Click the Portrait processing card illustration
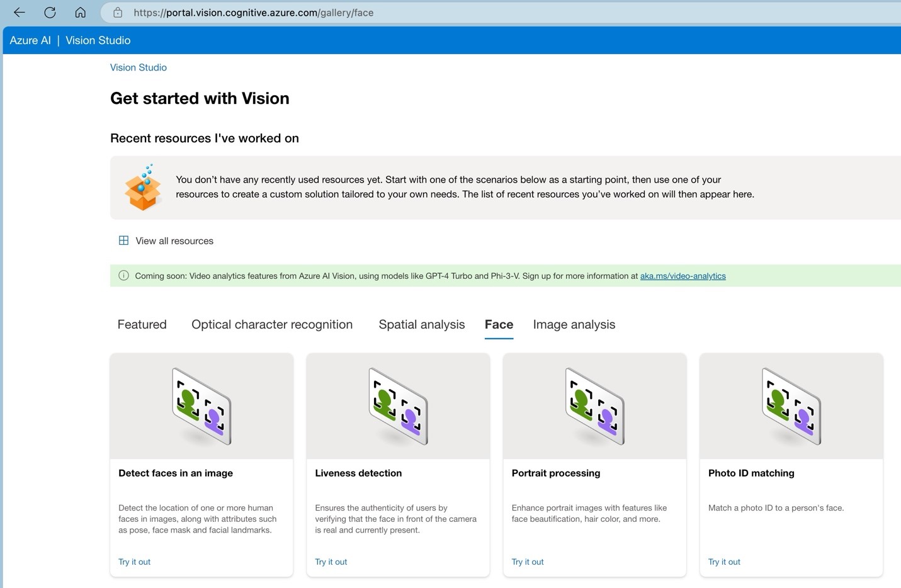Image resolution: width=901 pixels, height=588 pixels. point(594,405)
